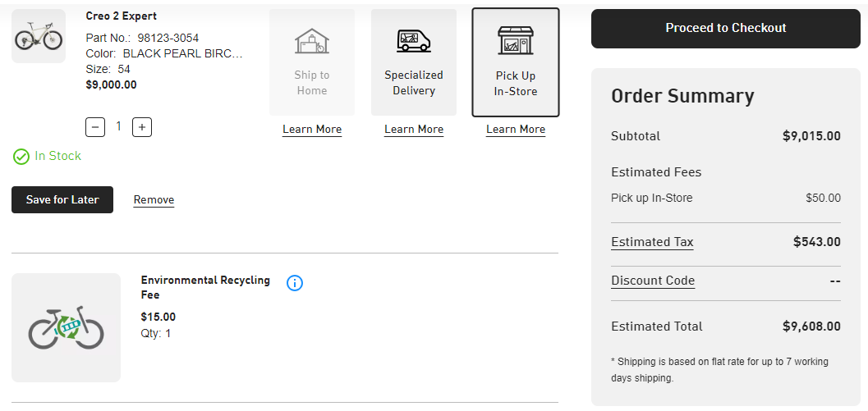Click the green In Stock checkmark icon
The image size is (868, 411).
[x=21, y=156]
